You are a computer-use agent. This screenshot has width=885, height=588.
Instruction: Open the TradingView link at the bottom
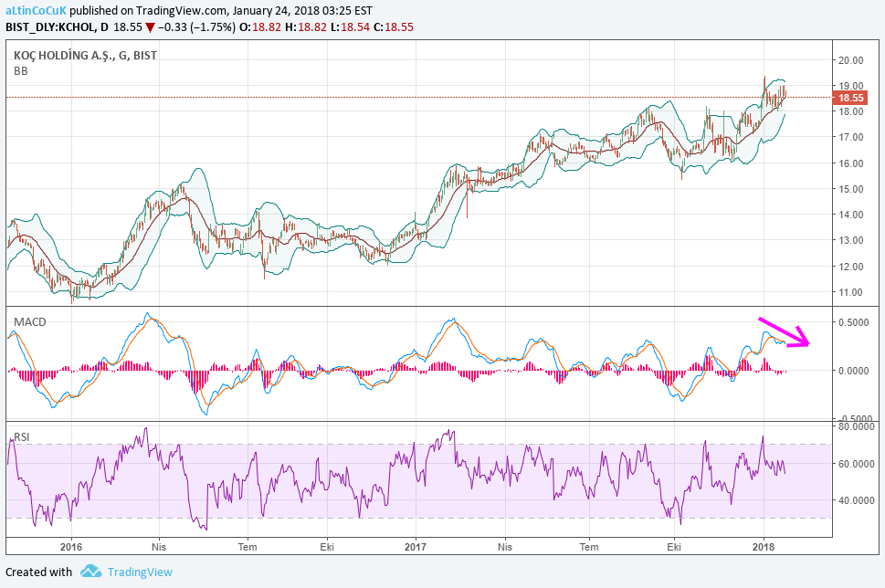140,572
